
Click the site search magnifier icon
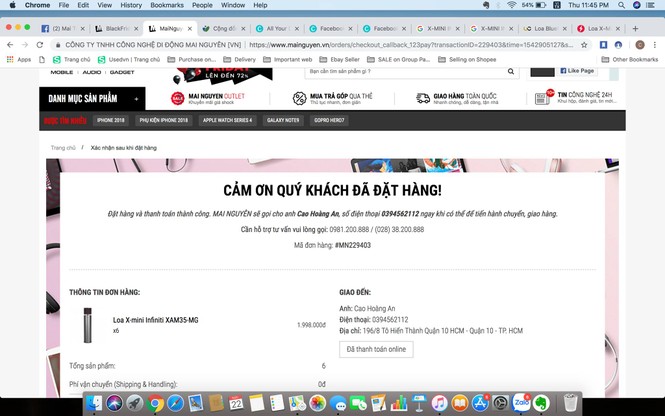point(511,71)
